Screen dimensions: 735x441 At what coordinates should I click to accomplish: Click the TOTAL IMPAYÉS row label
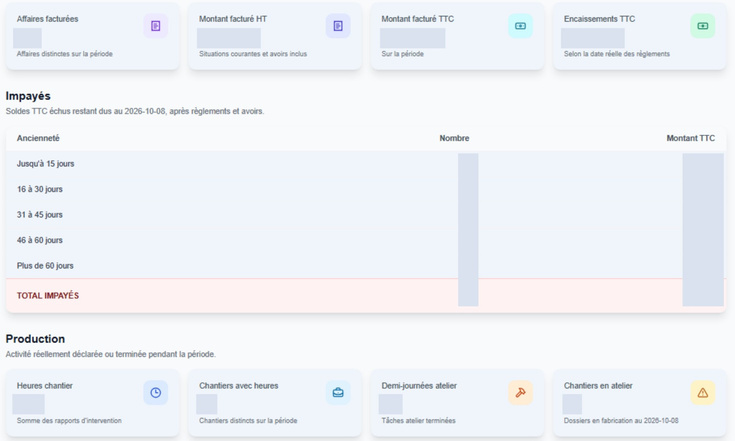(48, 296)
